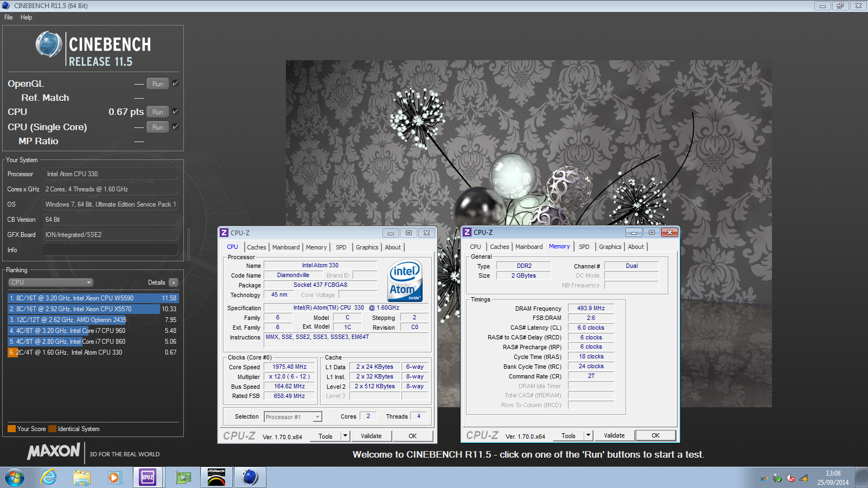This screenshot has height=488, width=868.
Task: Select the AMD Opteron 2435 ranking row
Action: click(92, 320)
